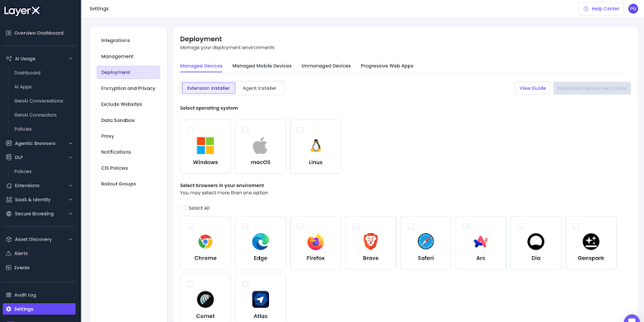Expand the Asset Discovery chevron
The height and width of the screenshot is (322, 644).
(x=70, y=240)
